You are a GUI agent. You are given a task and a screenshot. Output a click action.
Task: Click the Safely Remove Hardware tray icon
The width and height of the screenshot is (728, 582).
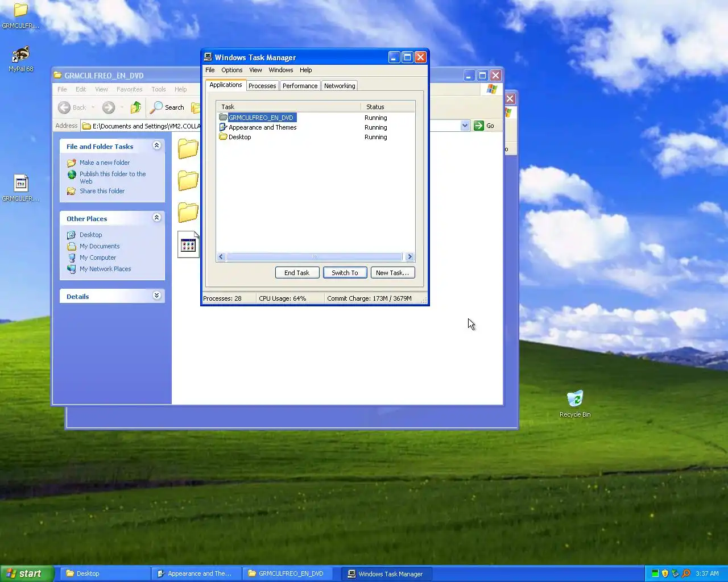[x=675, y=573]
